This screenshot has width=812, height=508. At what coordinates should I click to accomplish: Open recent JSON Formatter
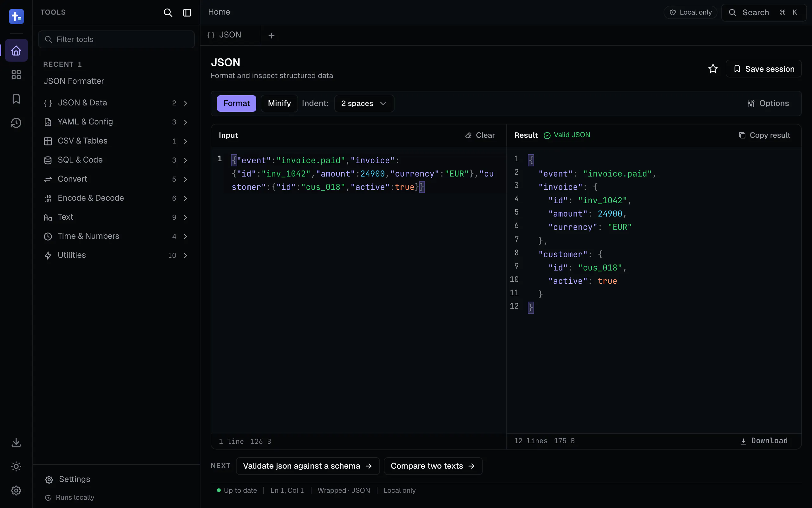pos(74,81)
